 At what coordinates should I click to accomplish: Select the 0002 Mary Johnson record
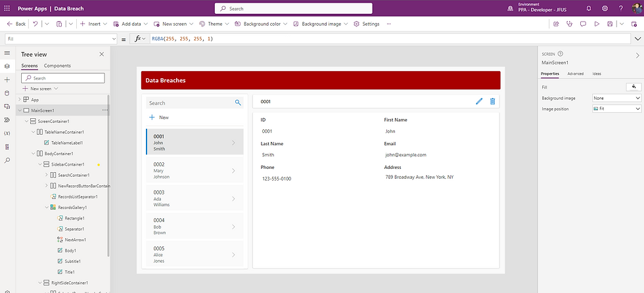[x=195, y=170]
